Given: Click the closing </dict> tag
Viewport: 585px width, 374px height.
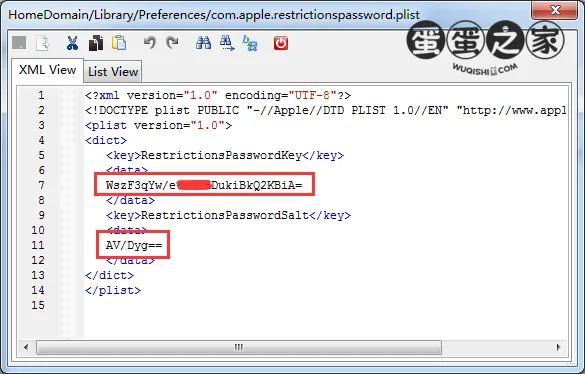Looking at the screenshot, I should pos(109,275).
